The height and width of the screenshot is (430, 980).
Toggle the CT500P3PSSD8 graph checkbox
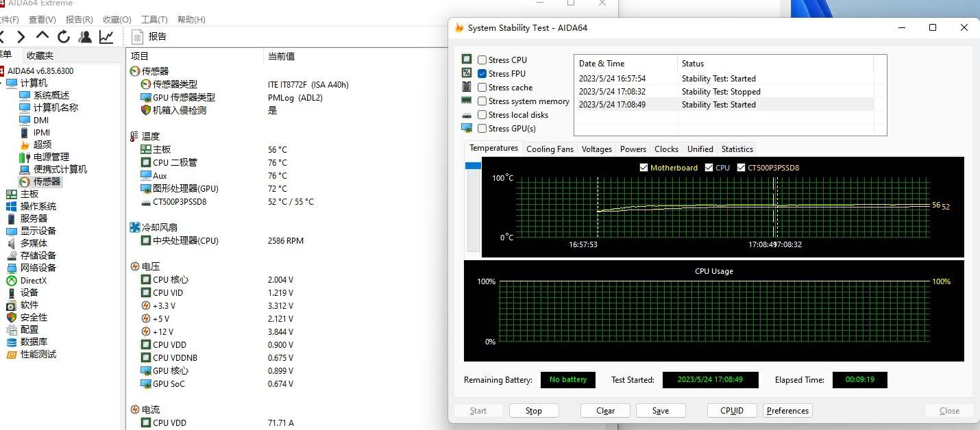point(741,168)
